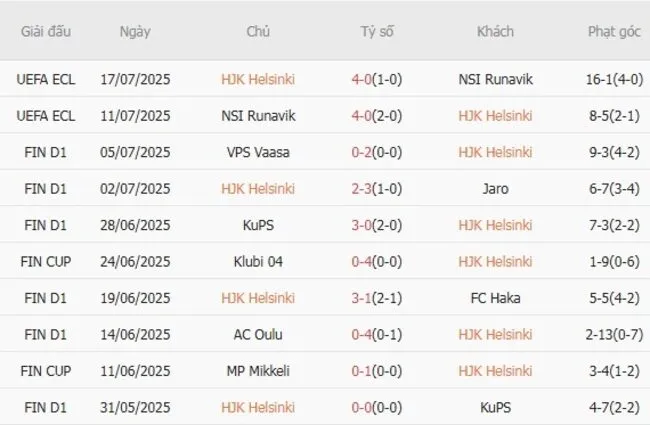
Task: Click the "Ngày" column header
Action: click(135, 31)
